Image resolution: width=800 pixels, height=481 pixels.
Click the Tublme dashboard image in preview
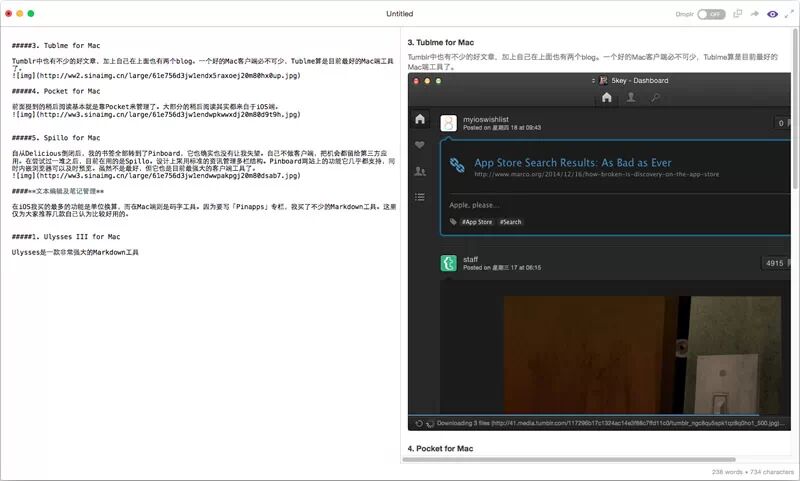599,251
